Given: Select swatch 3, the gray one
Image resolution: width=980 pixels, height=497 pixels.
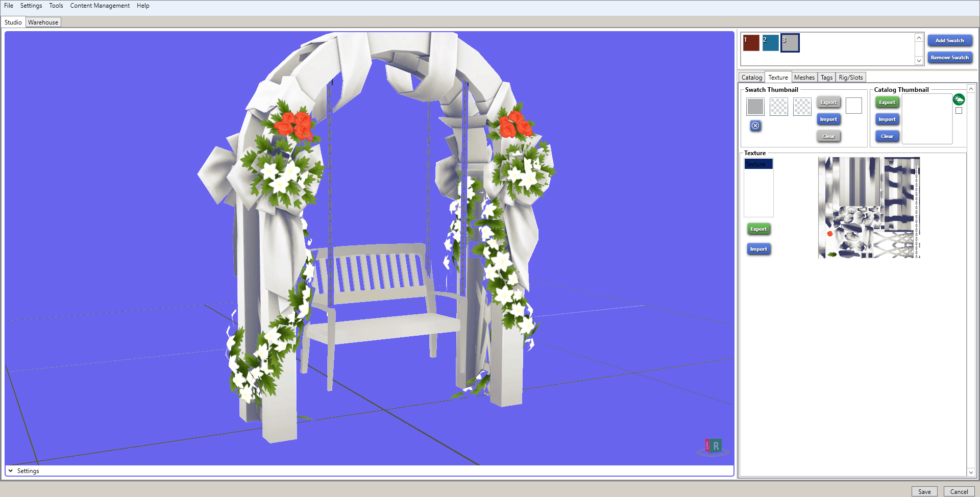Looking at the screenshot, I should (x=790, y=43).
